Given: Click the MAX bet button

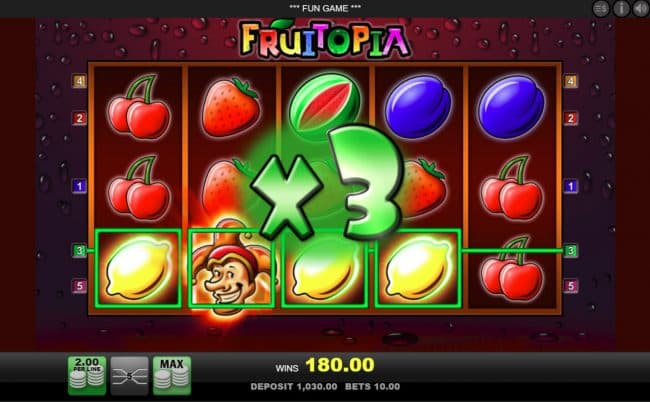Looking at the screenshot, I should coord(172,375).
